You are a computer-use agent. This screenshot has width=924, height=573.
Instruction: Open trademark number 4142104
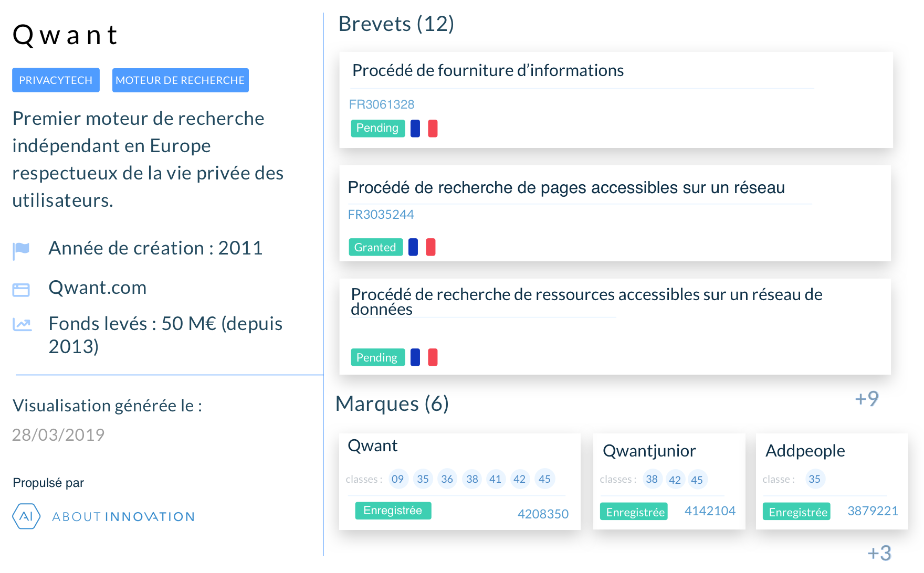click(x=710, y=511)
